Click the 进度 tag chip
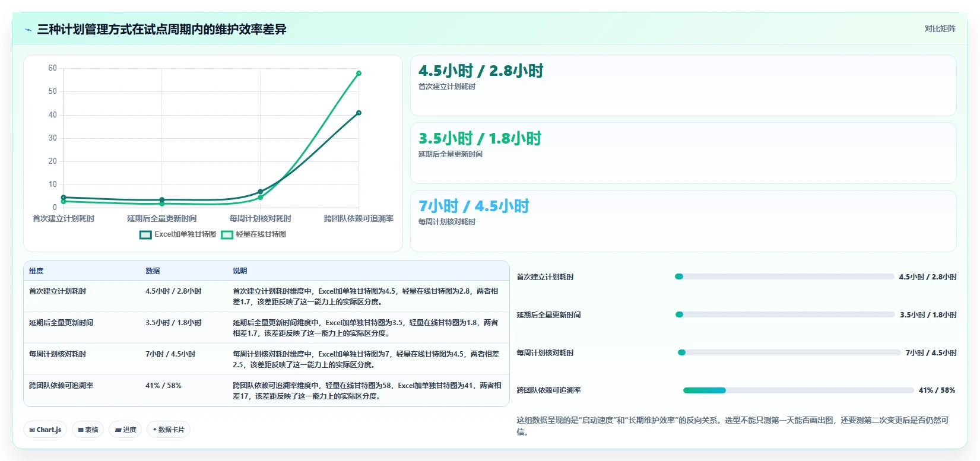The image size is (980, 461). point(125,430)
